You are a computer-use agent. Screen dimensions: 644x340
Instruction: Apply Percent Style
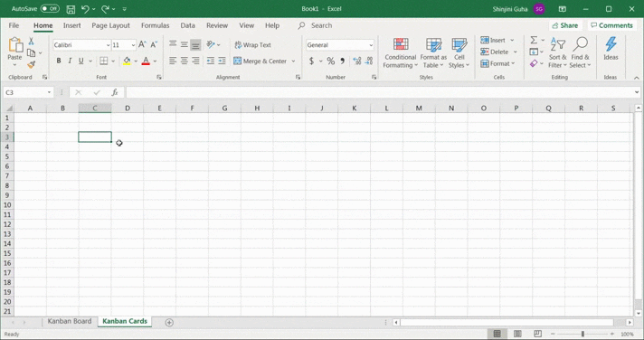coord(331,61)
